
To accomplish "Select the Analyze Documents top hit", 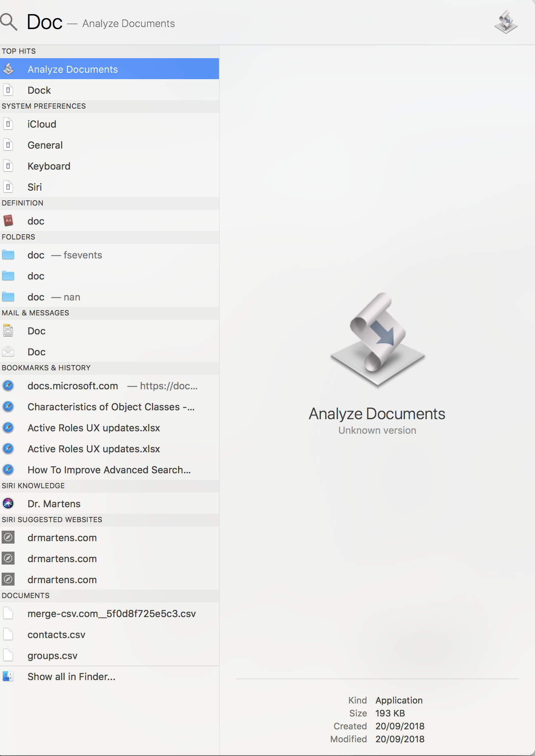I will tap(73, 69).
